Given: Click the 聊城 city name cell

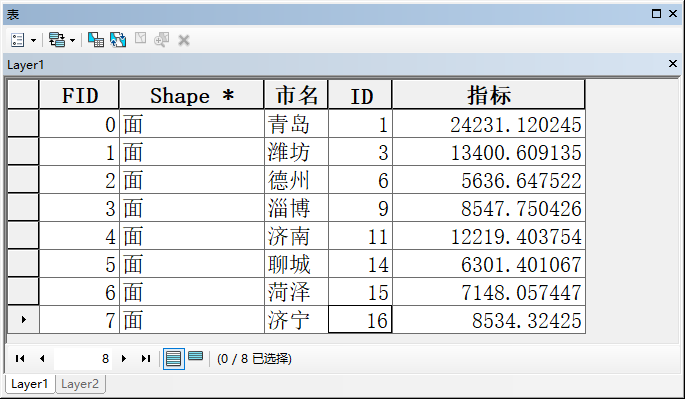Looking at the screenshot, I should coord(296,264).
